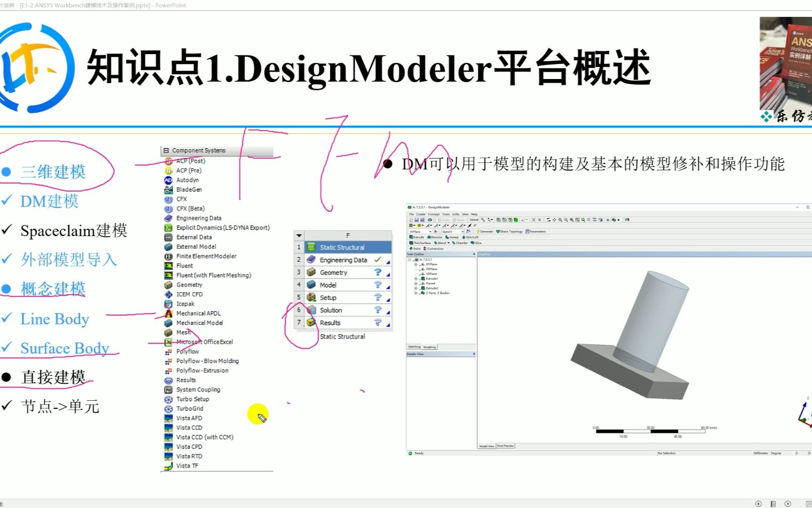Switch to the Sketching tab in DesignModeler
Screen dimensions: 812x508
point(414,347)
